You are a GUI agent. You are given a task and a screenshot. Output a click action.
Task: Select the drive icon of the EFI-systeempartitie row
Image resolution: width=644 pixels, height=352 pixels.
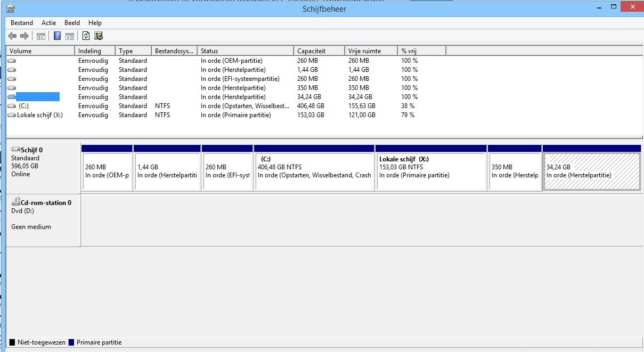coord(12,79)
